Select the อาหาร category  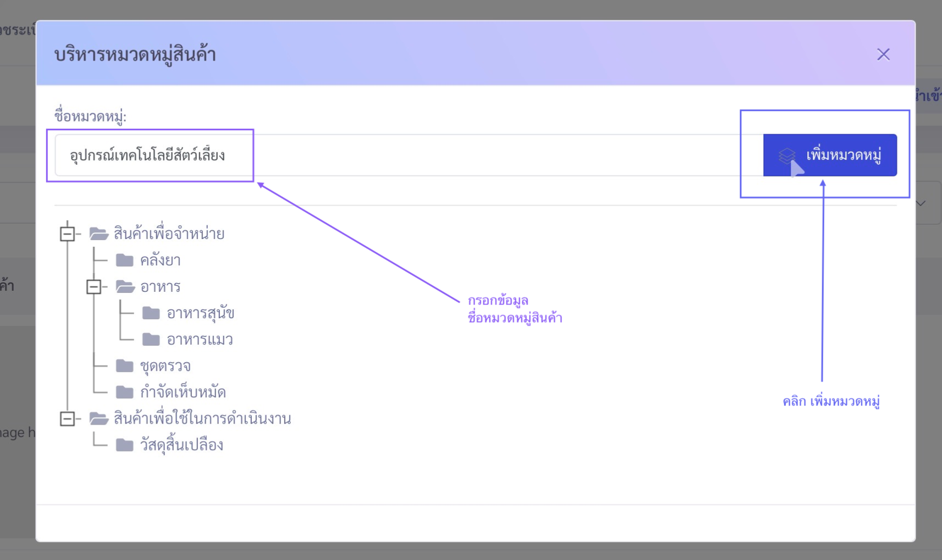click(x=160, y=286)
